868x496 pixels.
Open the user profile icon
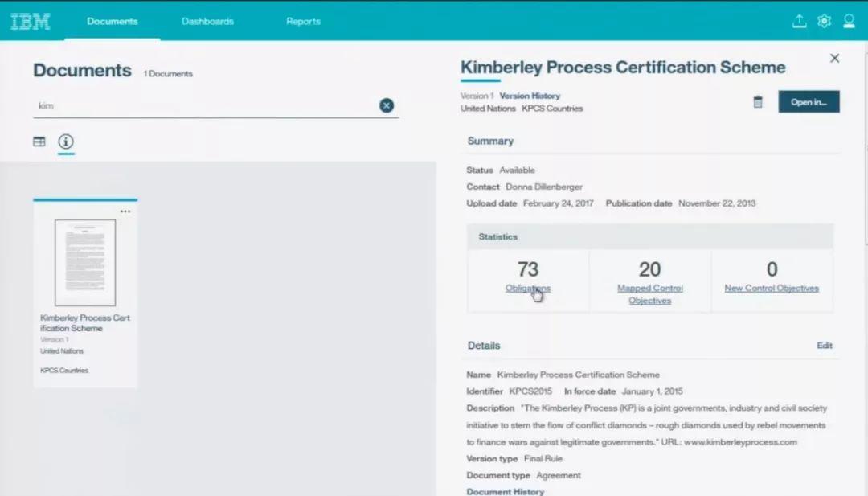point(849,21)
